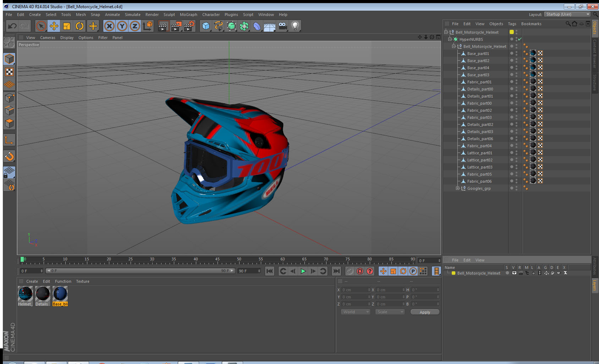Image resolution: width=599 pixels, height=364 pixels.
Task: Open Edit Render Settings icon
Action: pos(189,26)
